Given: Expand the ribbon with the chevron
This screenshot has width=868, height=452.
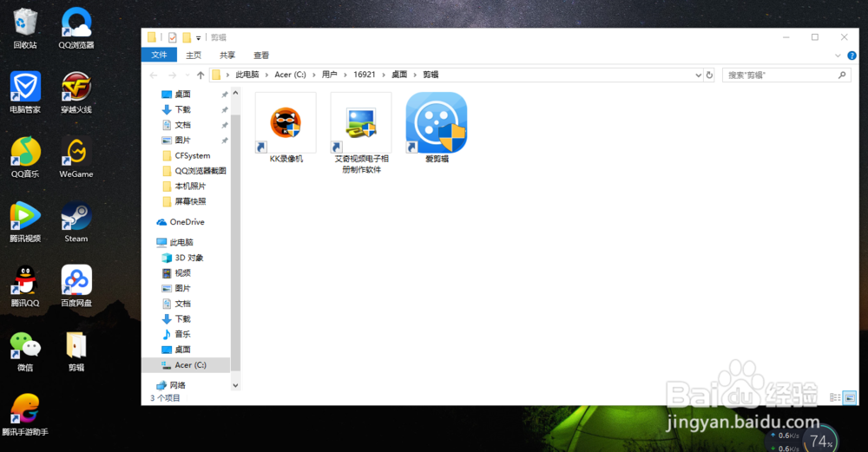Looking at the screenshot, I should tap(838, 56).
